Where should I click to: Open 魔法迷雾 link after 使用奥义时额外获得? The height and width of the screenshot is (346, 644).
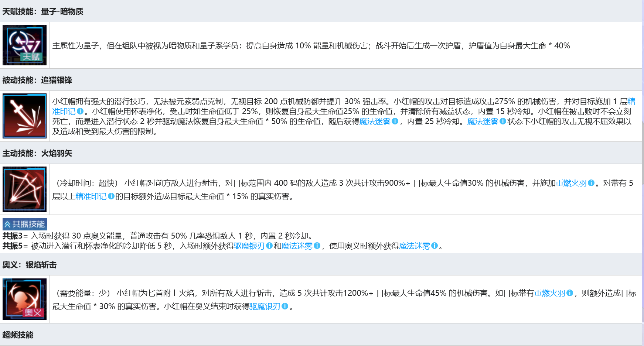(x=415, y=246)
